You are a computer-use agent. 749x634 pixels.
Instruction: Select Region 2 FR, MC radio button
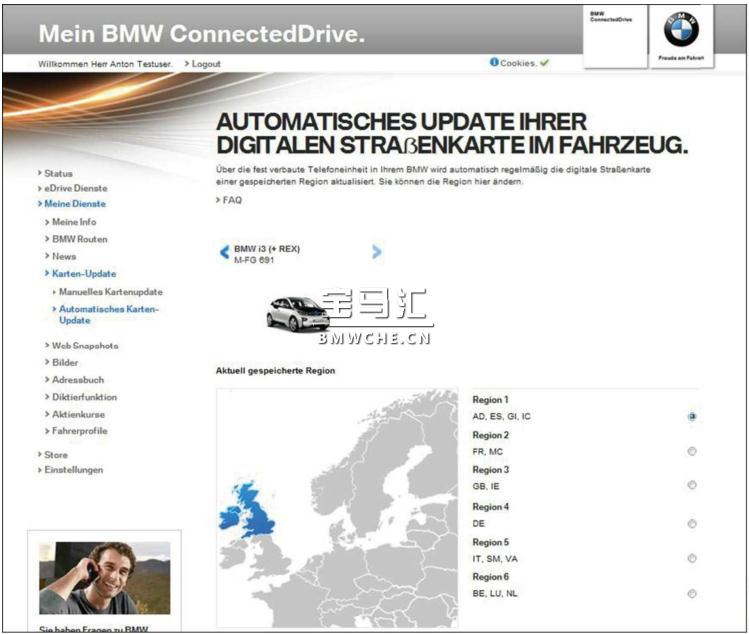692,451
